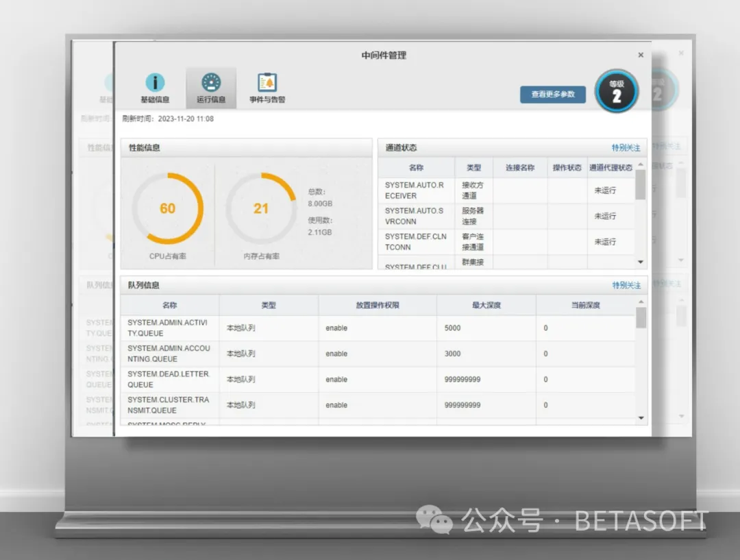
Task: Click the 连接名称 column header
Action: pyautogui.click(x=520, y=168)
